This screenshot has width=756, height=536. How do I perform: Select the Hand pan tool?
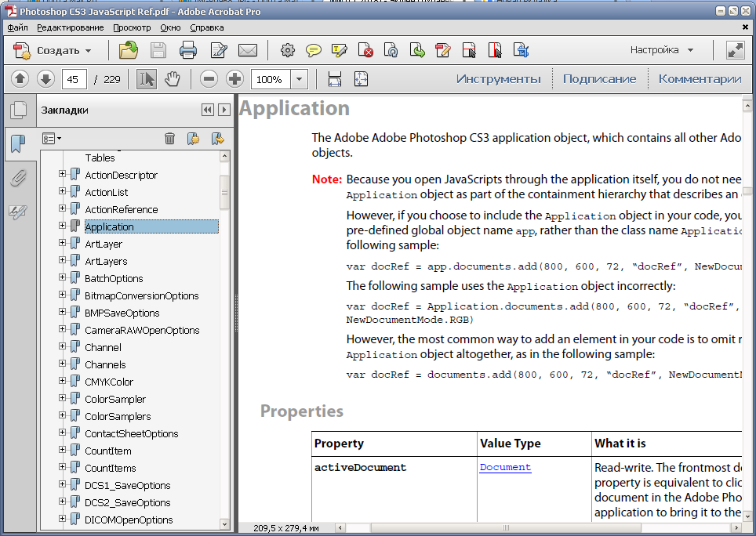tap(172, 79)
